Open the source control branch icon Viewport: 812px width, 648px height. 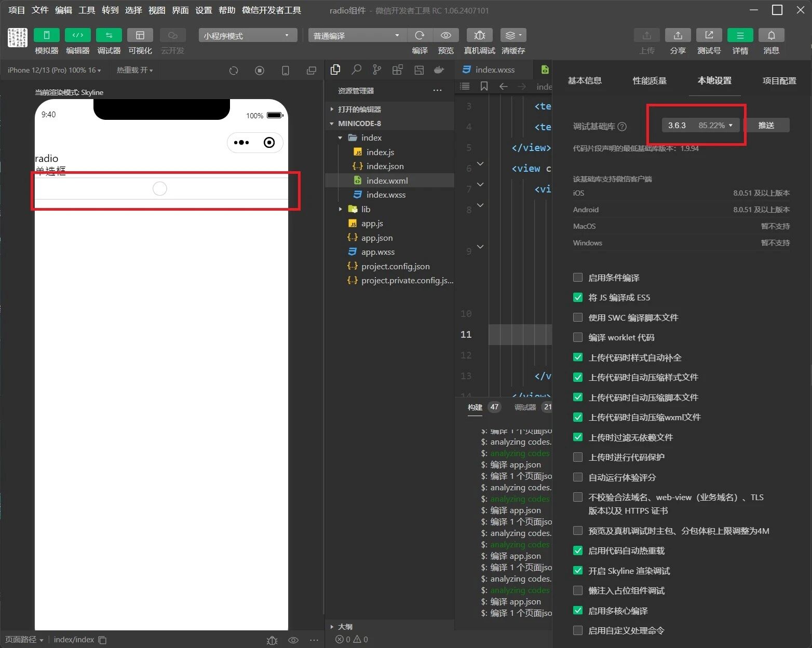377,70
